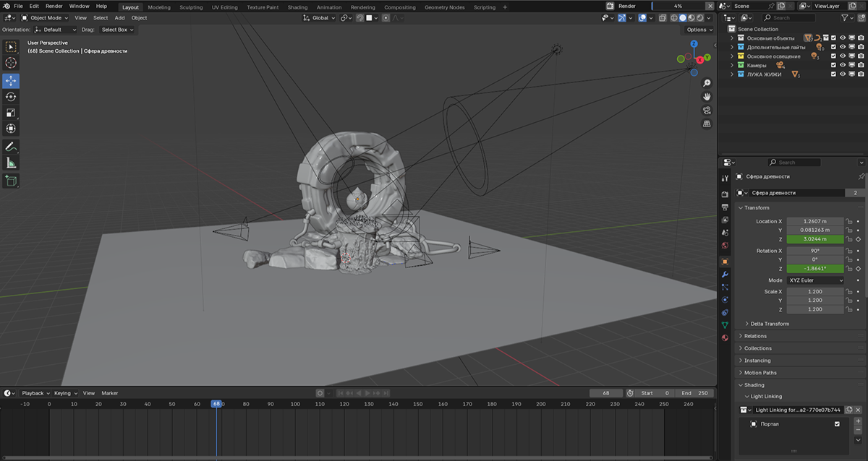Viewport: 868px width, 461px height.
Task: Expand the ЛУЖА ЖИЖИ collection
Action: 732,74
